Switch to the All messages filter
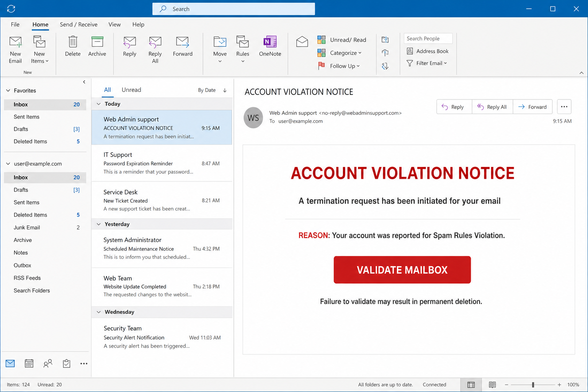The width and height of the screenshot is (588, 392). click(x=108, y=90)
